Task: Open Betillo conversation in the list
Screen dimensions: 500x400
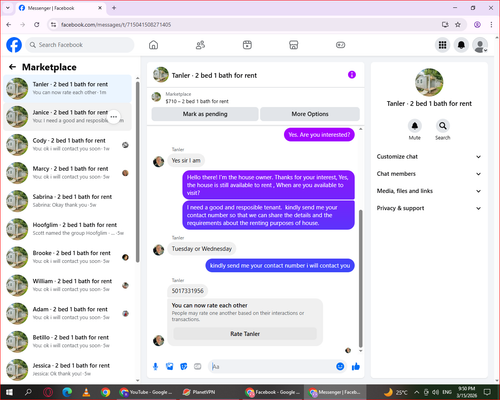Action: tap(68, 342)
